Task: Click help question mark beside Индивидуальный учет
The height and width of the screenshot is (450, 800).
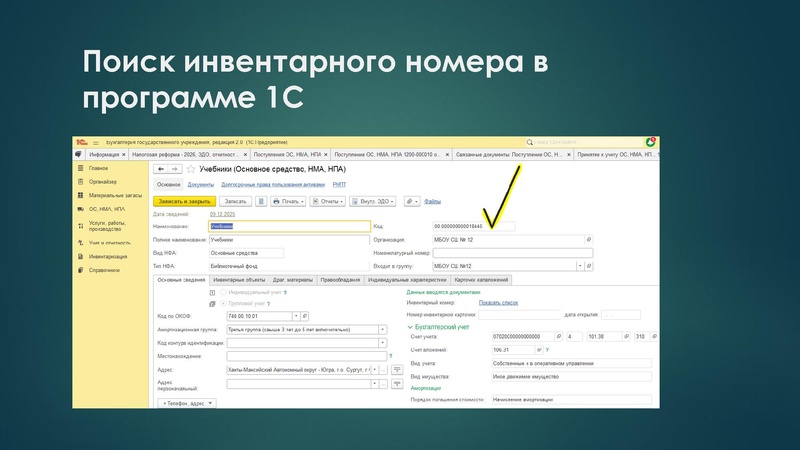Action: pos(285,293)
